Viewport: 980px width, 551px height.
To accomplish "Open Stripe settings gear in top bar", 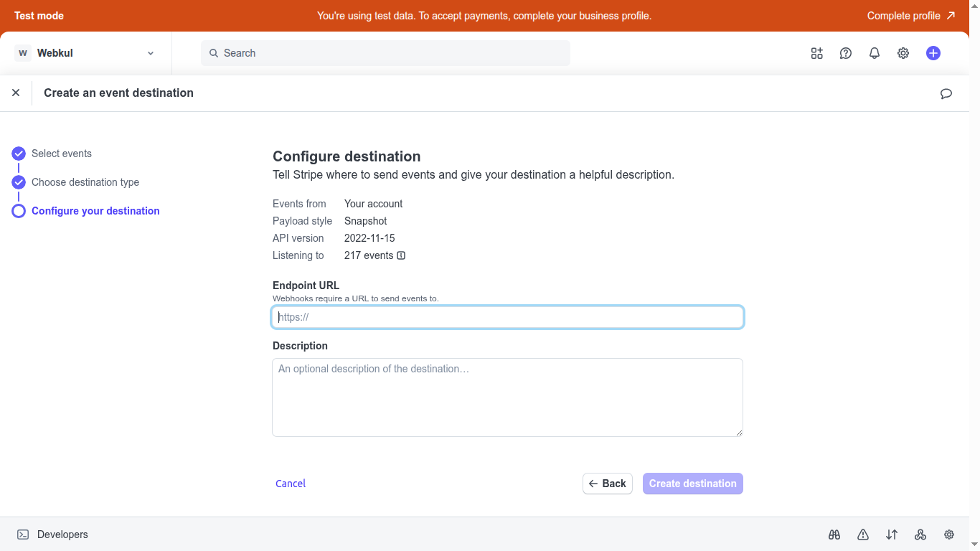I will coord(903,52).
